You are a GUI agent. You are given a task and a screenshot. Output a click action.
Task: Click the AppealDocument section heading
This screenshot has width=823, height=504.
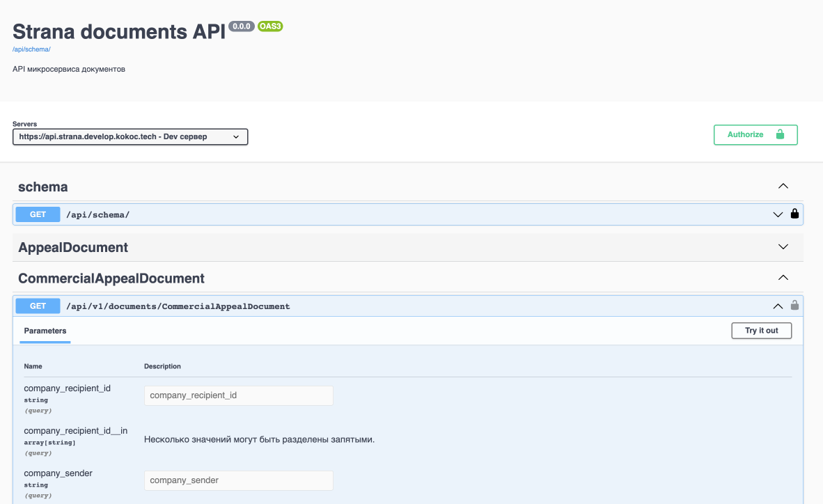click(x=73, y=248)
